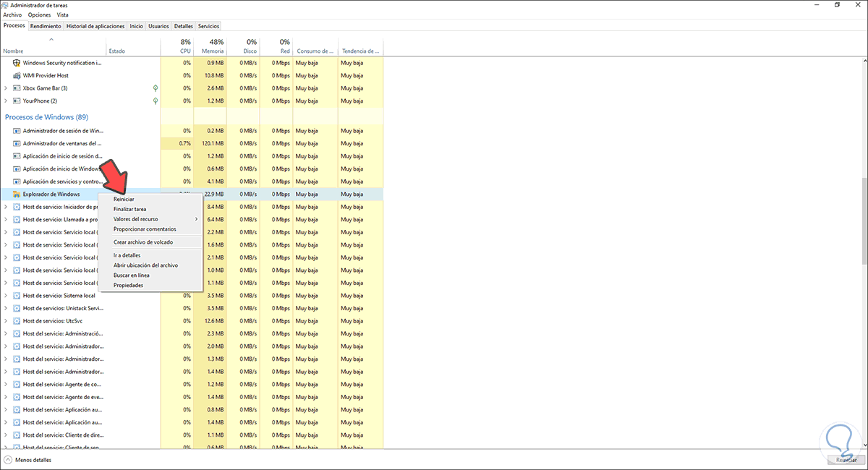Expand Host de servicio: Llamada a pro row arrow
The image size is (868, 470).
[x=6, y=219]
